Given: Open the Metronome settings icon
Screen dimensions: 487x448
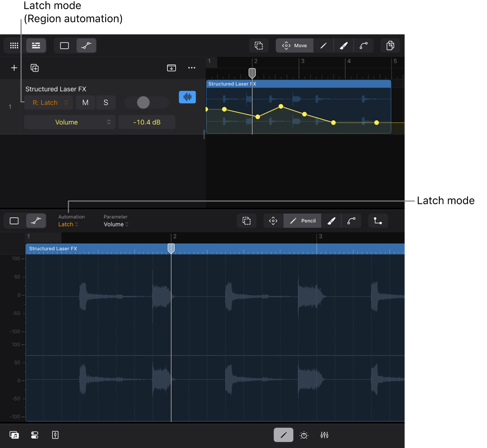Looking at the screenshot, I should pyautogui.click(x=304, y=435).
